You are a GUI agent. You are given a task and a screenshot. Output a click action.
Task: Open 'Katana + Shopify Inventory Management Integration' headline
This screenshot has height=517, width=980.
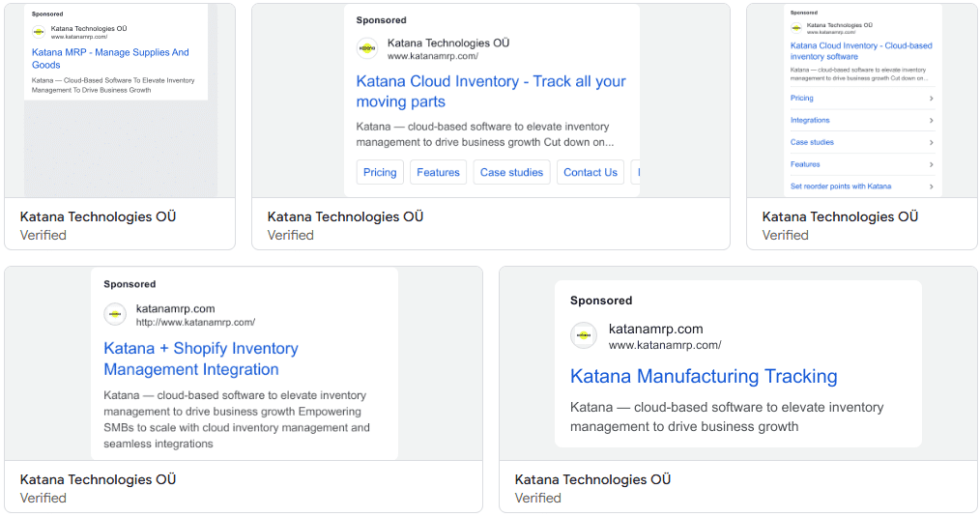(x=201, y=359)
